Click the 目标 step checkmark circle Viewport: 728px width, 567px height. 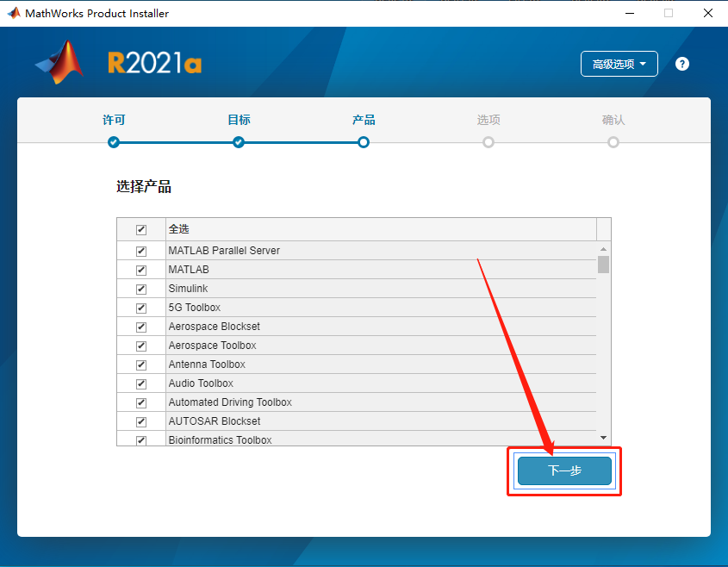click(x=239, y=142)
